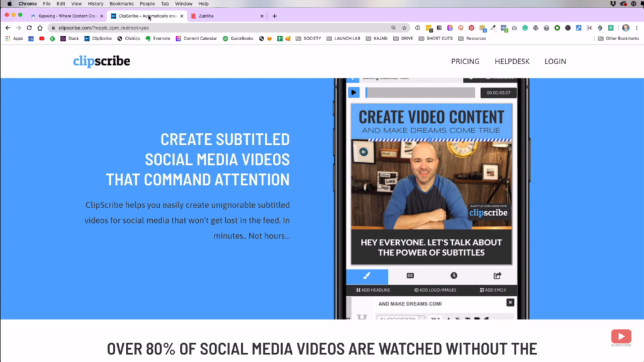Open the ClickUp bookmark
644x362 pixels.
tap(128, 38)
